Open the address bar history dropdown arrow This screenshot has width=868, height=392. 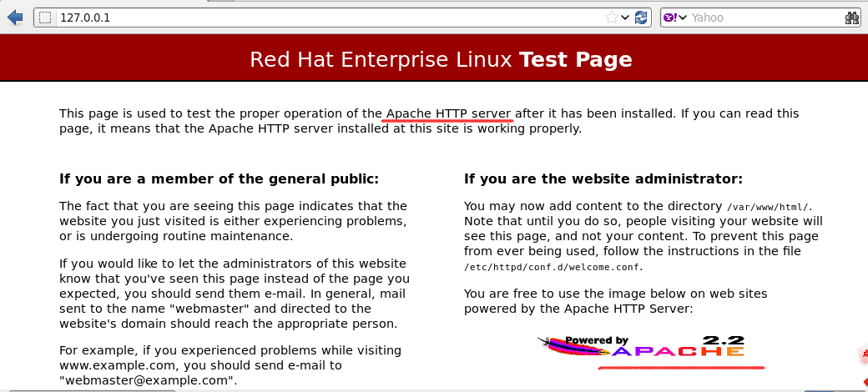point(625,18)
